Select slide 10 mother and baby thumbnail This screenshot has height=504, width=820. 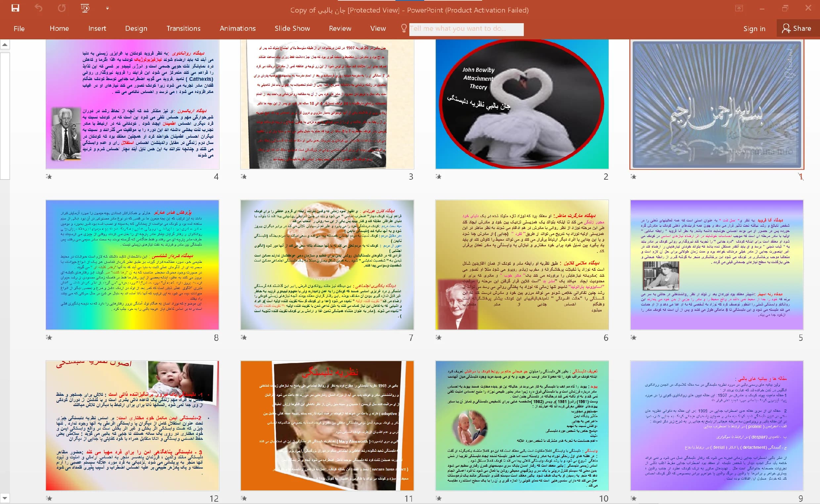[522, 426]
